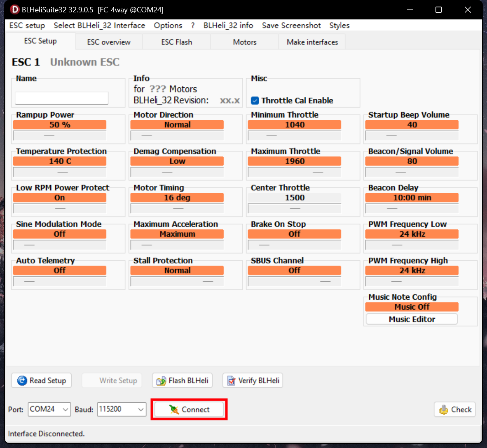Adjust the Low RPM Power Protect slider

(60, 209)
